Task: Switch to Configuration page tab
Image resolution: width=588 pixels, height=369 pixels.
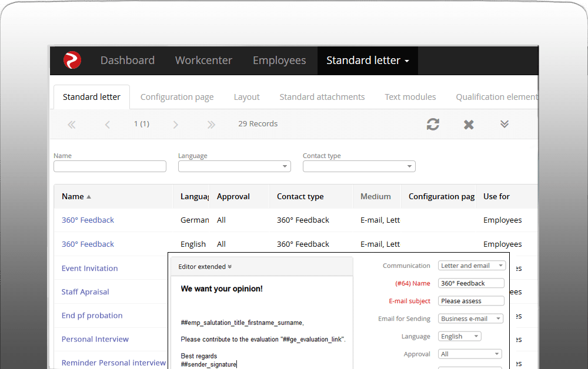Action: click(x=177, y=97)
